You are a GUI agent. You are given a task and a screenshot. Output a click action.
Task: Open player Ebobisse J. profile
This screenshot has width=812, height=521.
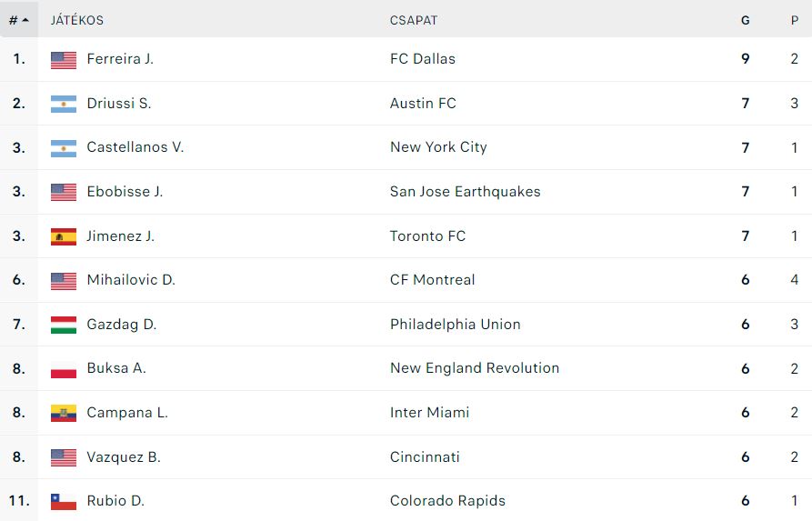pos(125,192)
